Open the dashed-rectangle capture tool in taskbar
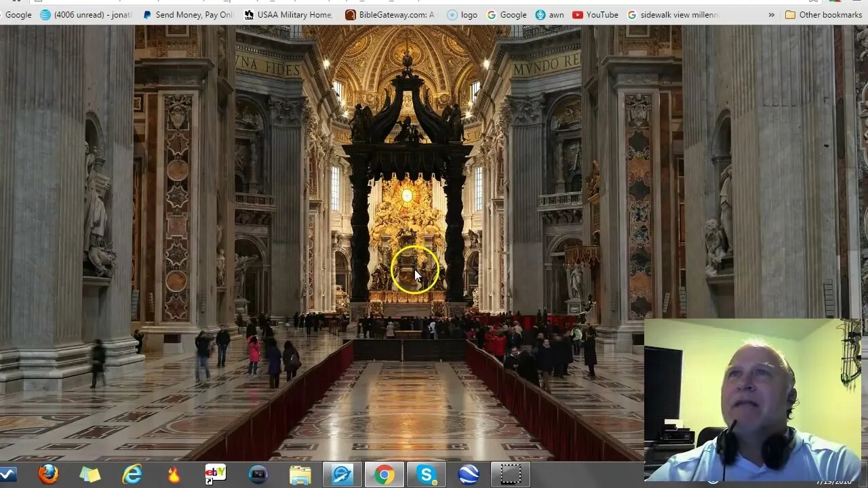This screenshot has width=868, height=488. [x=511, y=474]
